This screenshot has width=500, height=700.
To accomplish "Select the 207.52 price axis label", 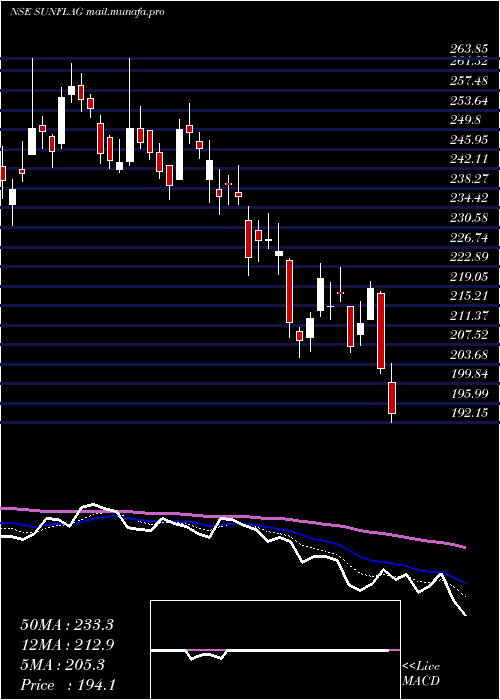I will point(469,335).
